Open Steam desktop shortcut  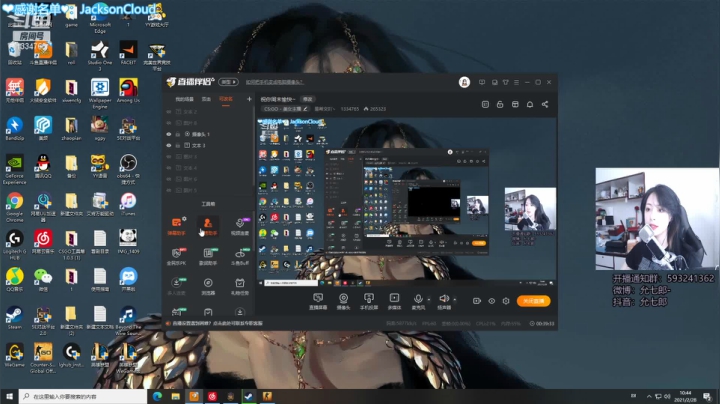pos(14,317)
